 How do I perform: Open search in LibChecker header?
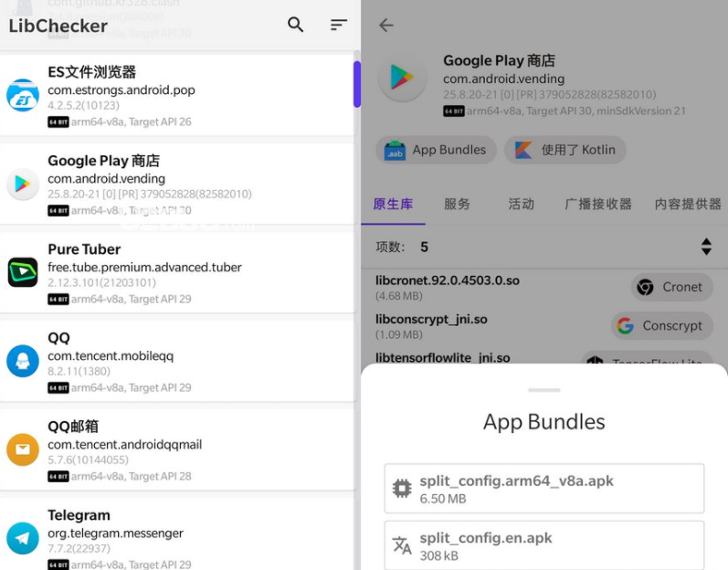[x=295, y=24]
